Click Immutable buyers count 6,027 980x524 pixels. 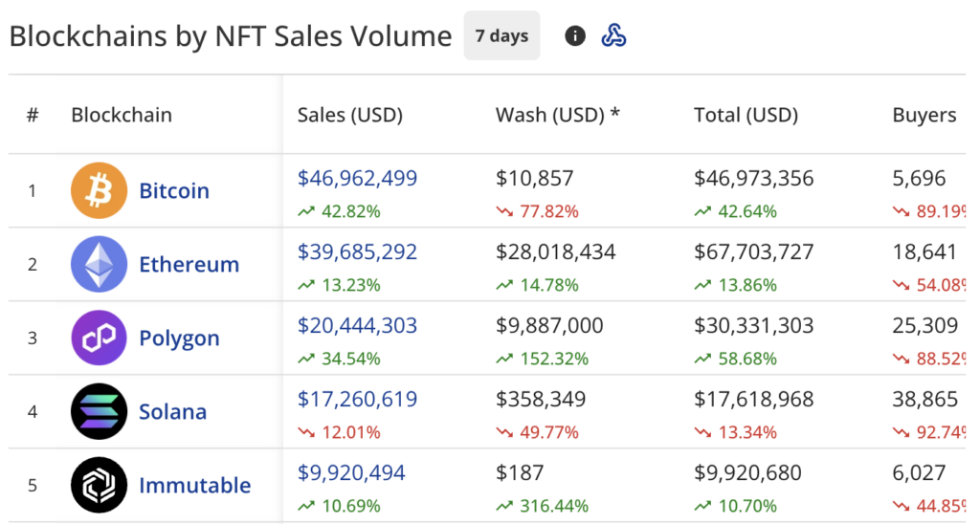click(x=919, y=472)
